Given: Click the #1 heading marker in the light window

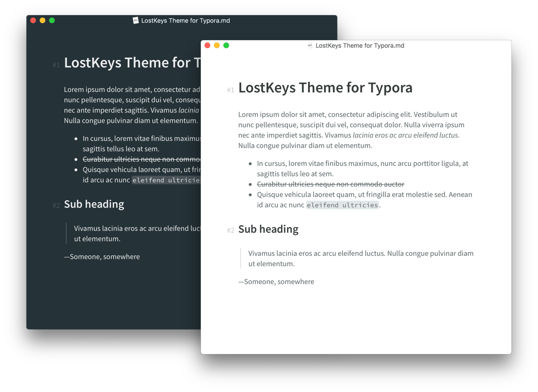Looking at the screenshot, I should tap(230, 90).
